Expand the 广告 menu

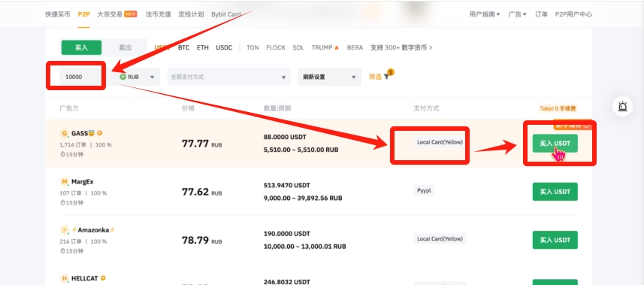coord(518,14)
